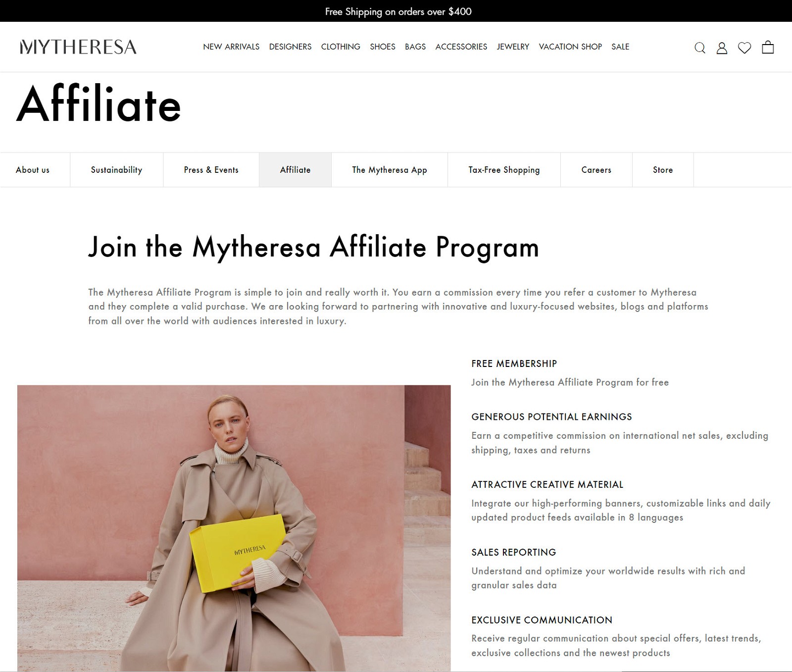Open the search magnifier icon
This screenshot has width=792, height=672.
pyautogui.click(x=699, y=48)
